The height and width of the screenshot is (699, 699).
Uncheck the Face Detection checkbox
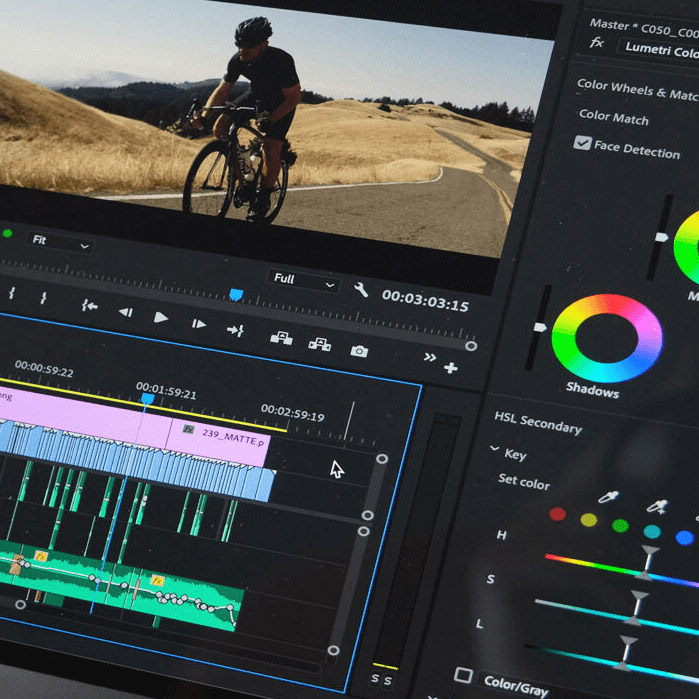pos(582,143)
